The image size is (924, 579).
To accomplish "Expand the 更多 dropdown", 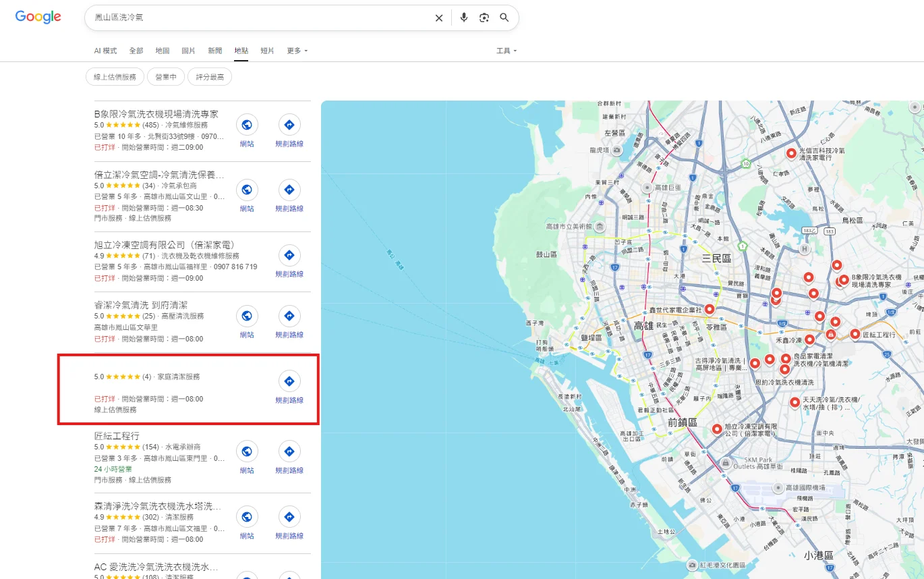I will click(x=297, y=51).
